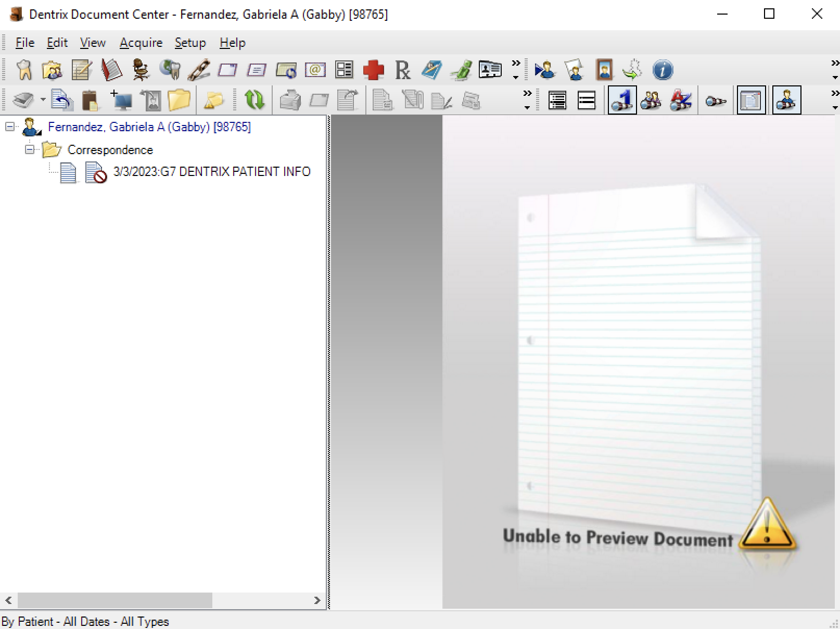Click the green refresh arrows icon
The height and width of the screenshot is (629, 840).
coord(254,100)
